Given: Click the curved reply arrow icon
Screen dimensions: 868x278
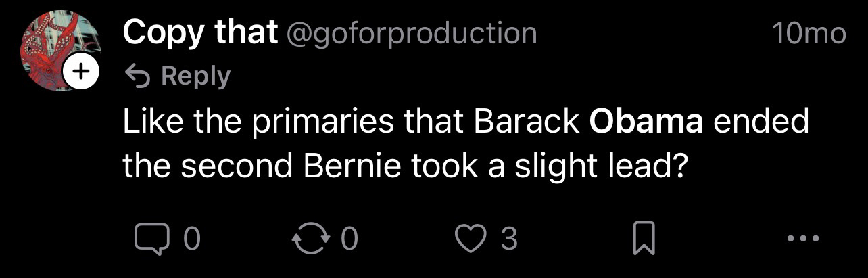Looking at the screenshot, I should (x=137, y=75).
